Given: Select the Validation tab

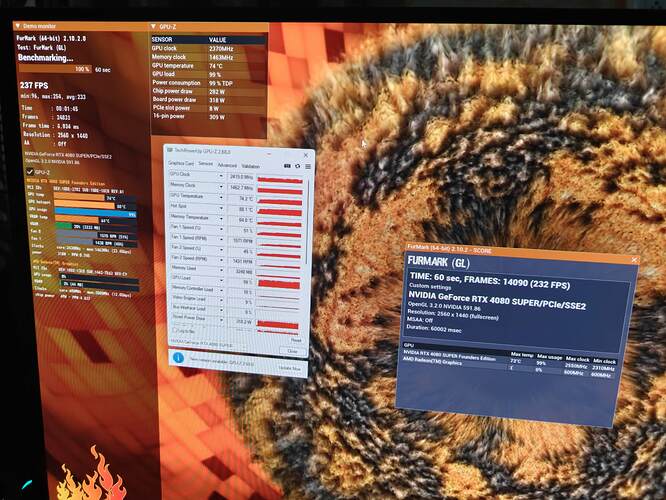Looking at the screenshot, I should [251, 165].
